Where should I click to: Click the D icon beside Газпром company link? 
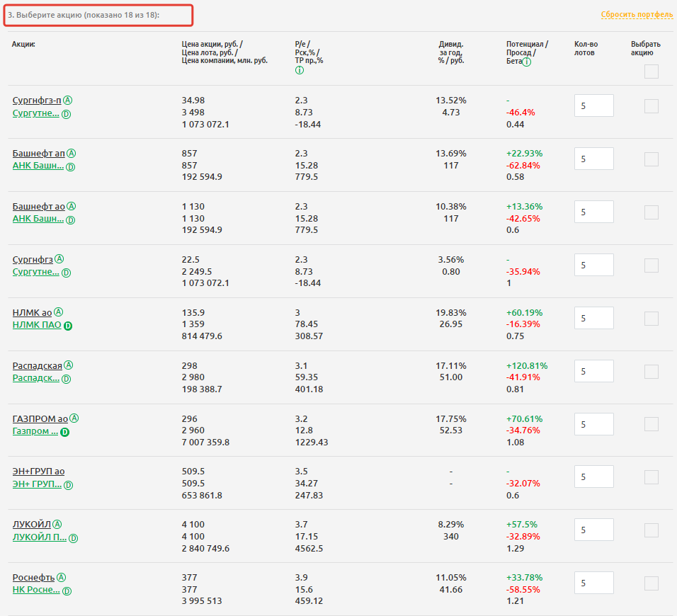pos(64,432)
